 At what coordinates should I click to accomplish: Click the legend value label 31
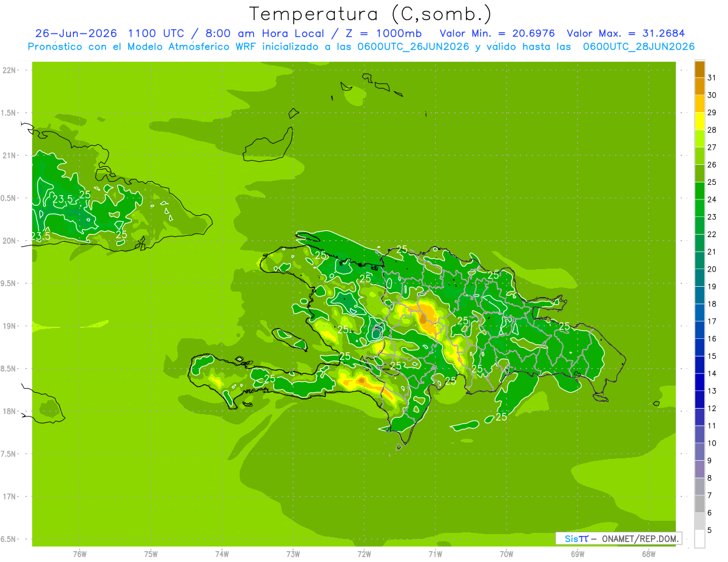(x=712, y=78)
